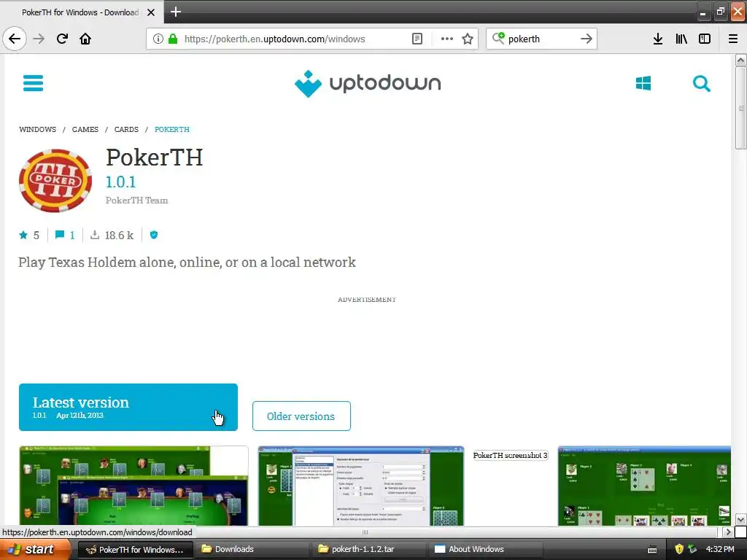The width and height of the screenshot is (747, 560).
Task: Open PokerTH screenshot 3 placeholder
Action: point(510,455)
